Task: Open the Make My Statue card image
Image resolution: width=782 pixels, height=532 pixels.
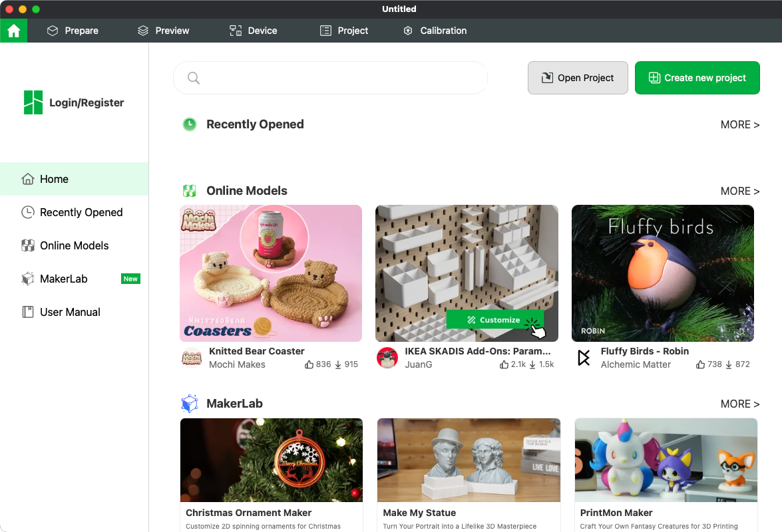Action: tap(469, 460)
